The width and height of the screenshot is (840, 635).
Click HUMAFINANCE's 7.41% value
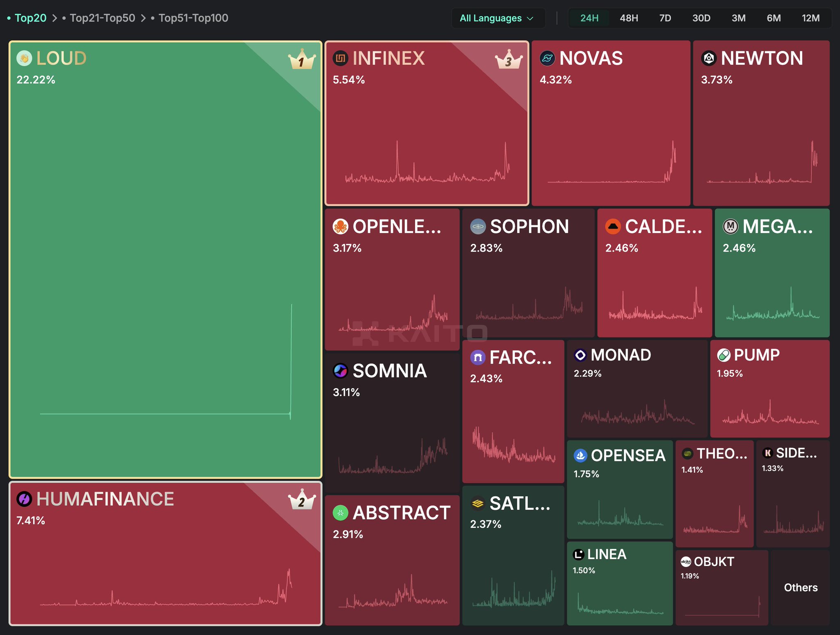[x=31, y=520]
